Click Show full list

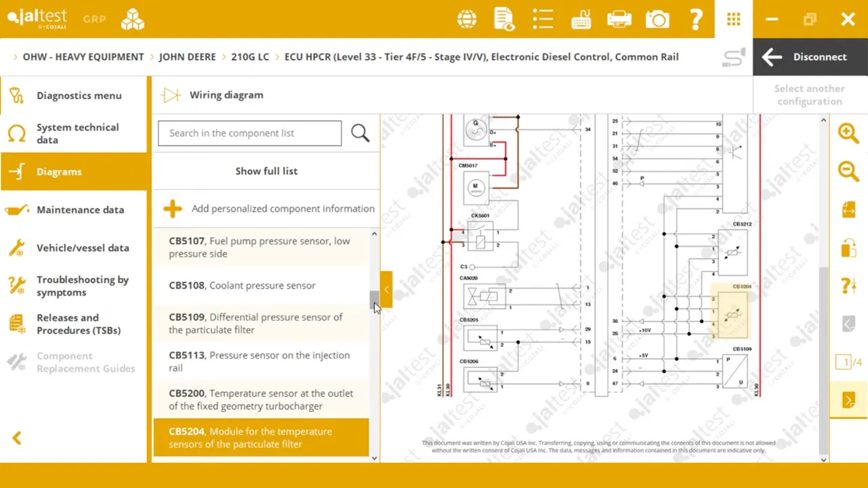266,171
